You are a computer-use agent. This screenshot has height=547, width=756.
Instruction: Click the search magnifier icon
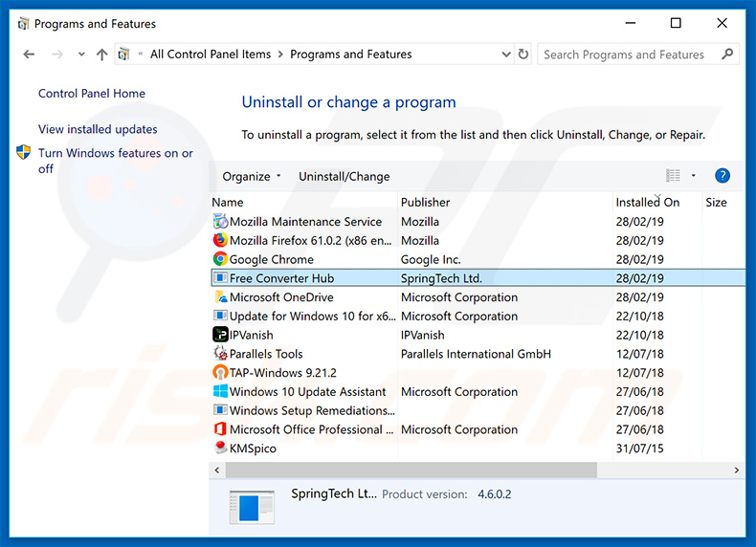(727, 54)
